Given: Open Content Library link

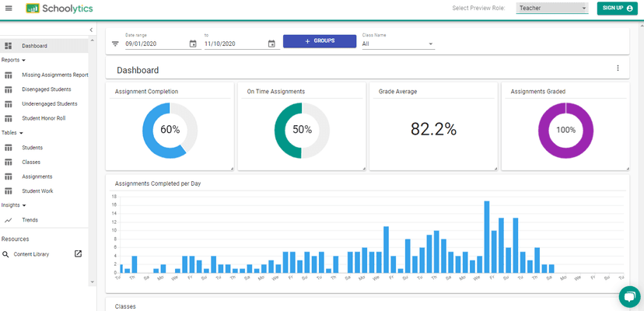Looking at the screenshot, I should click(31, 254).
